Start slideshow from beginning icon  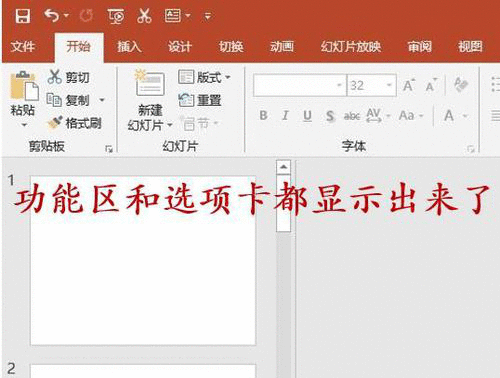pyautogui.click(x=116, y=16)
